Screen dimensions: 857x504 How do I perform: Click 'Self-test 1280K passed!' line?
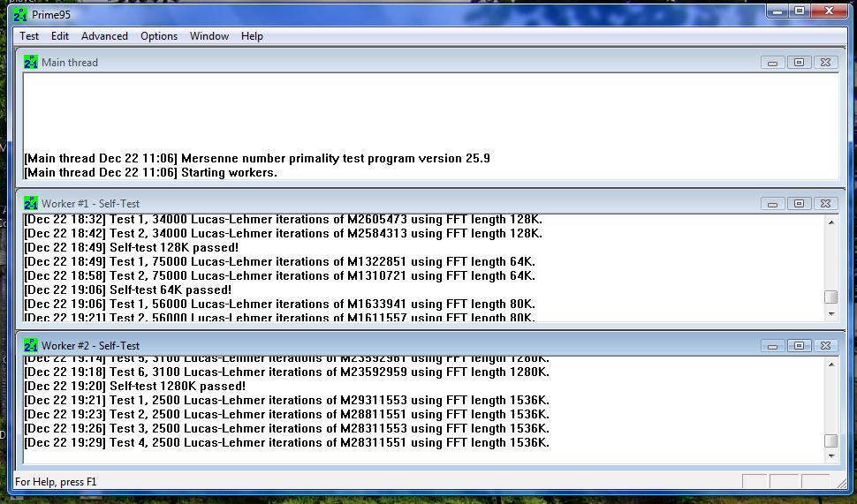(x=135, y=386)
